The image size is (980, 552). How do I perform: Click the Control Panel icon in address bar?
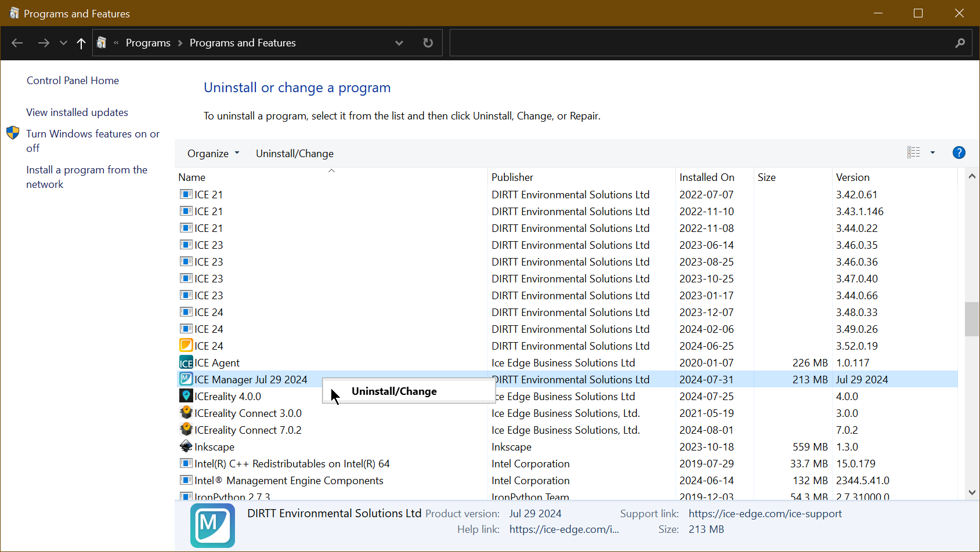102,42
